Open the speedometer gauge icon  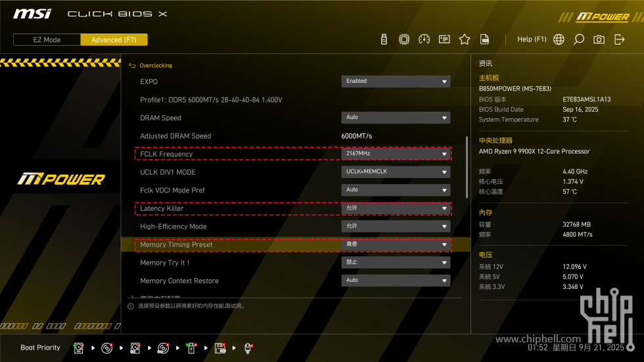[x=424, y=39]
